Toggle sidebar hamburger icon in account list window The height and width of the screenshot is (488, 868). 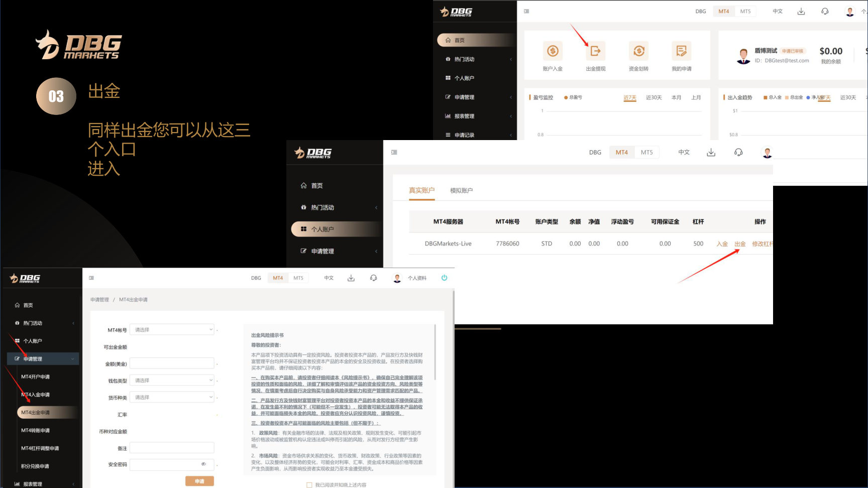394,152
